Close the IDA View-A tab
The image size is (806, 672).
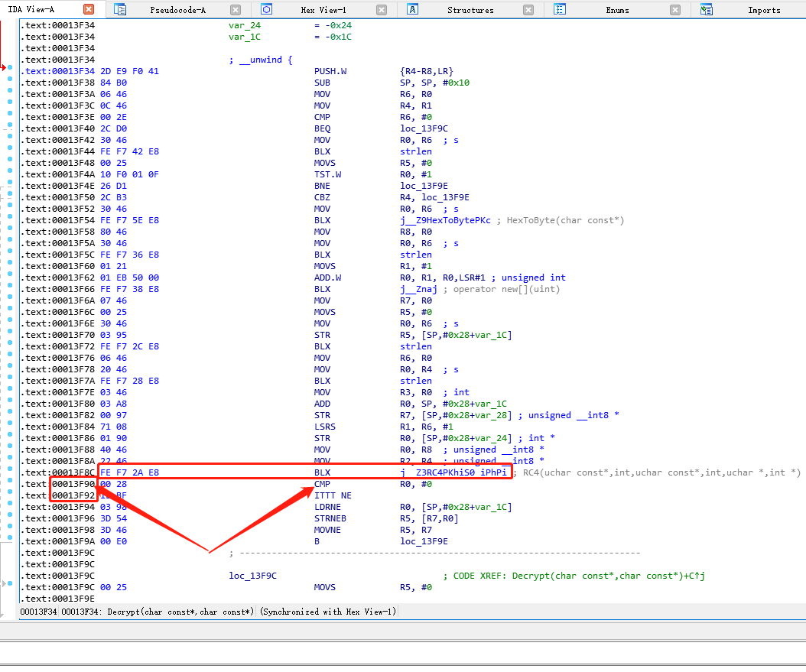(89, 9)
